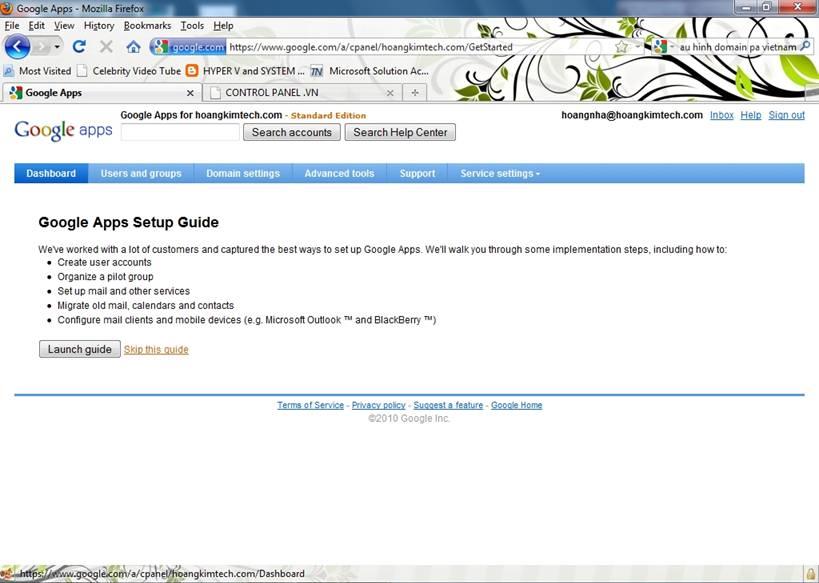Click the Sign out link
This screenshot has height=583, width=819.
click(787, 115)
